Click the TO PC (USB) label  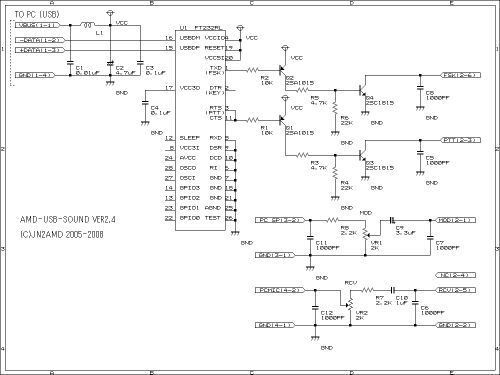37,14
